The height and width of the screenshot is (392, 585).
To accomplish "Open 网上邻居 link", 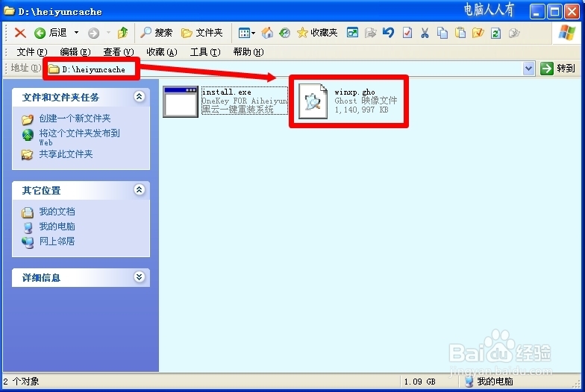I will coord(57,241).
